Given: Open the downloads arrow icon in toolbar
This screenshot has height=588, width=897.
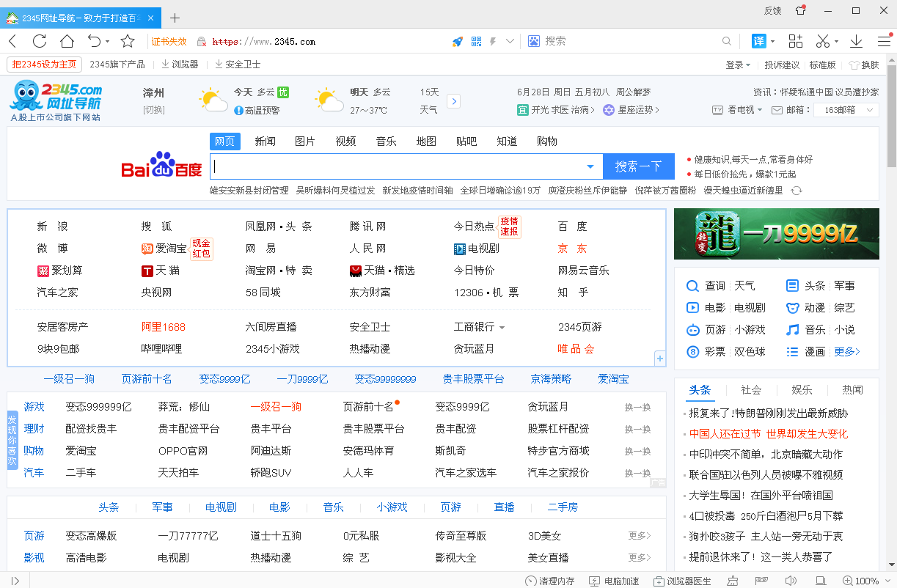Looking at the screenshot, I should [x=856, y=41].
